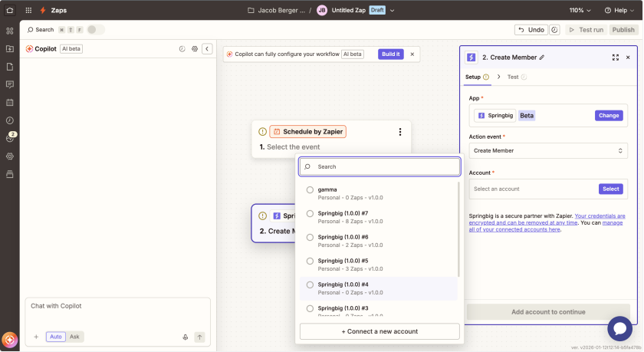Image resolution: width=644 pixels, height=352 pixels.
Task: Click the Publish button
Action: click(x=623, y=30)
